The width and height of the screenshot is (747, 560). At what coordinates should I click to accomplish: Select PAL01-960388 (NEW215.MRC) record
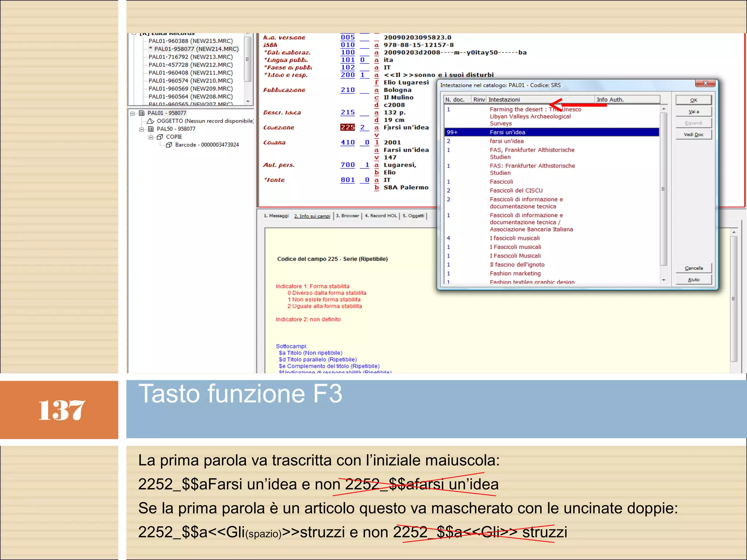(x=190, y=41)
